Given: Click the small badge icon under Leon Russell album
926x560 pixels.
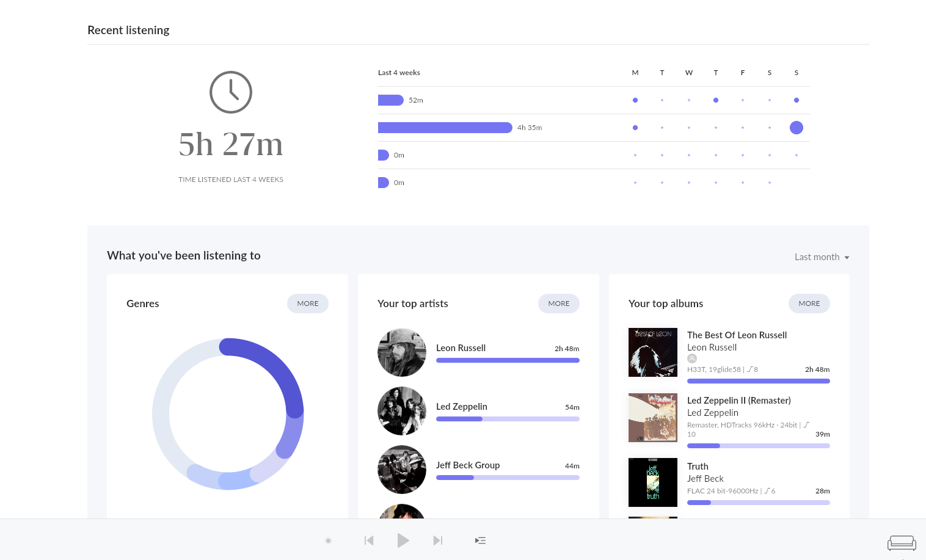Looking at the screenshot, I should (692, 358).
